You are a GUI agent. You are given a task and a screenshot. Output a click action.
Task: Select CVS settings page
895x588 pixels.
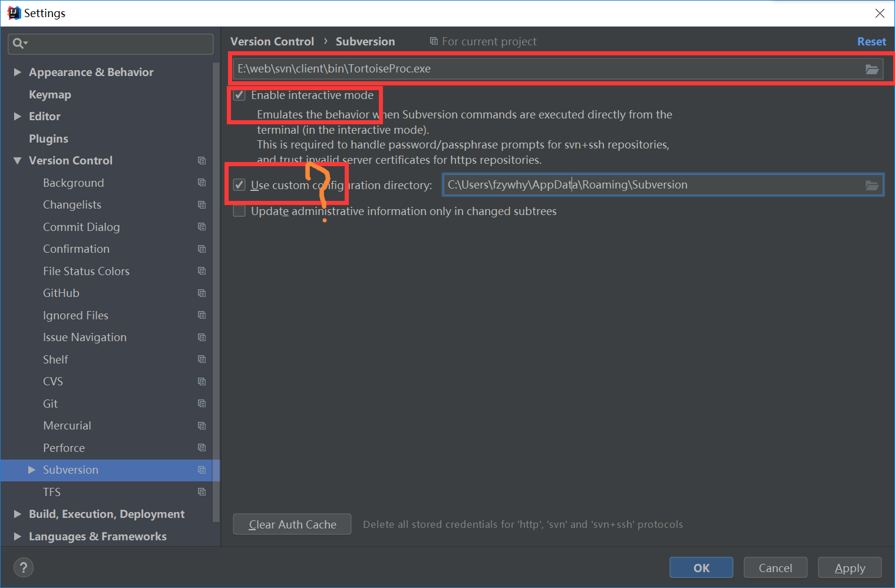(53, 382)
